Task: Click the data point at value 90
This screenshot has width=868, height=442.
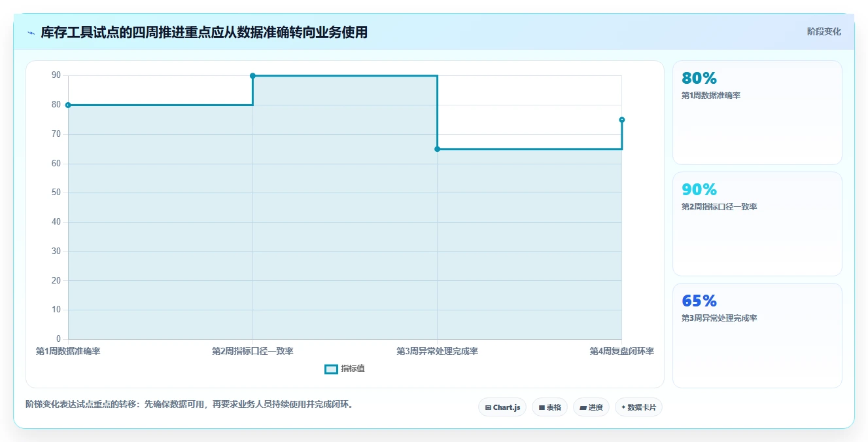Action: click(x=252, y=76)
